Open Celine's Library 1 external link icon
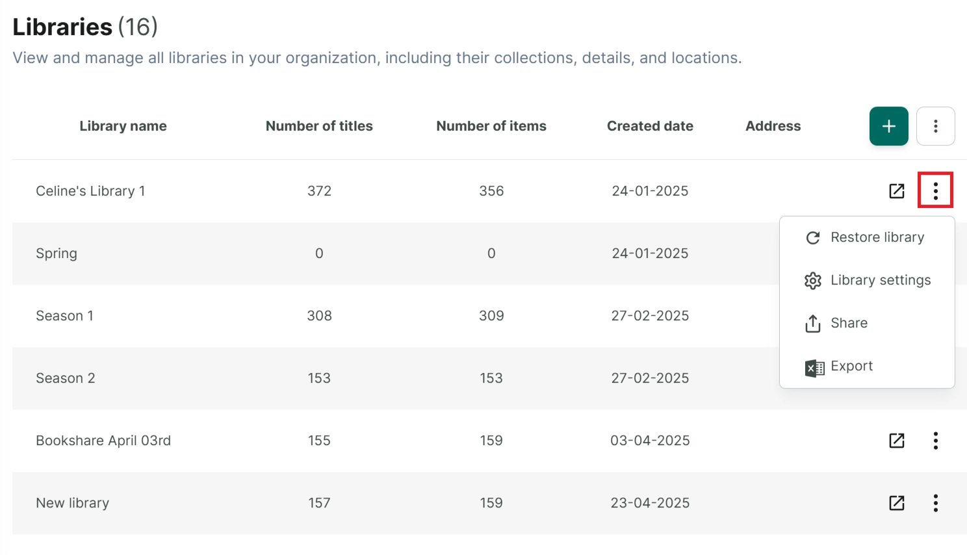 (x=897, y=191)
